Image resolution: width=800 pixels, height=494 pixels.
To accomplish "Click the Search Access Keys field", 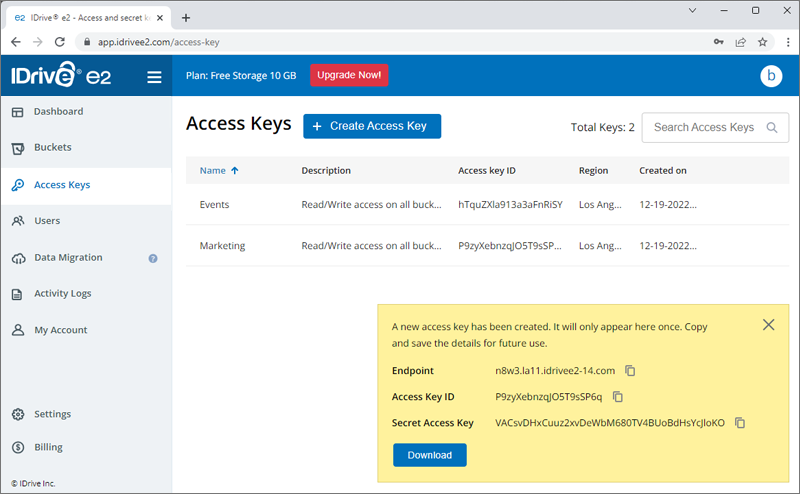I will (715, 128).
